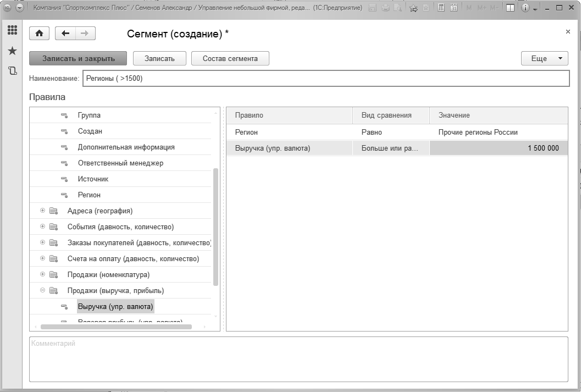581x392 pixels.
Task: Click into the 'Комментарий' text area
Action: pyautogui.click(x=298, y=359)
